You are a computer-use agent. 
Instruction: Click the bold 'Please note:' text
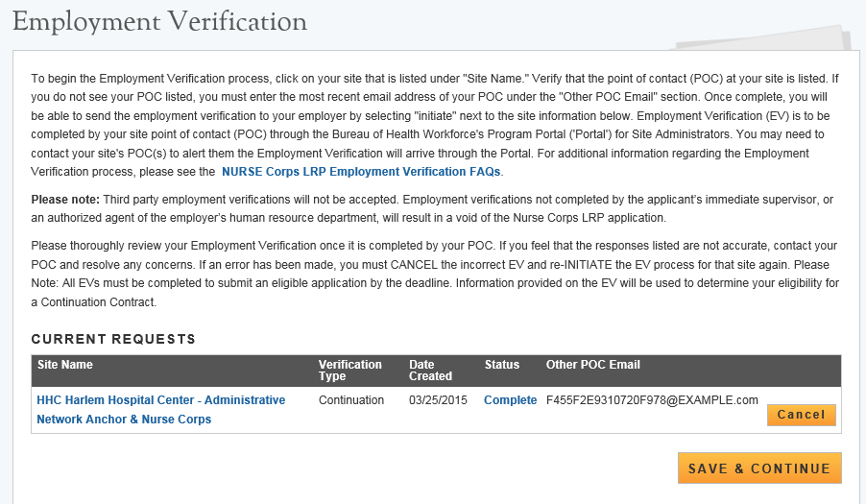tap(63, 199)
